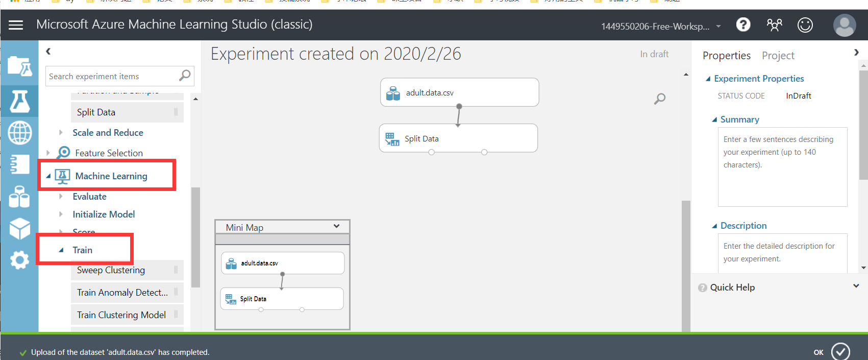The image size is (868, 360).
Task: Click the canvas vertical scrollbar
Action: tap(686, 266)
